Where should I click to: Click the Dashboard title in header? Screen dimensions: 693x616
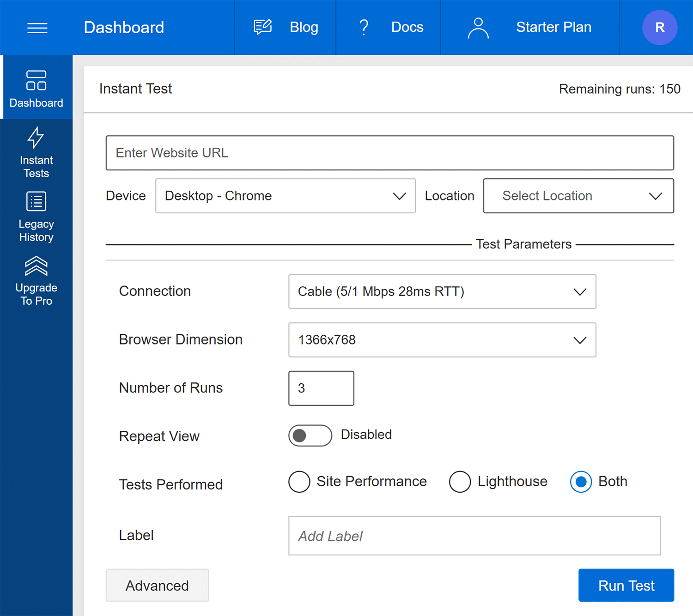click(124, 28)
